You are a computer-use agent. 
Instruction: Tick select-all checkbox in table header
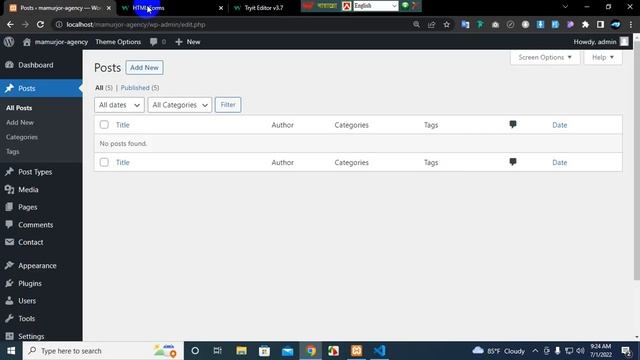pos(104,124)
